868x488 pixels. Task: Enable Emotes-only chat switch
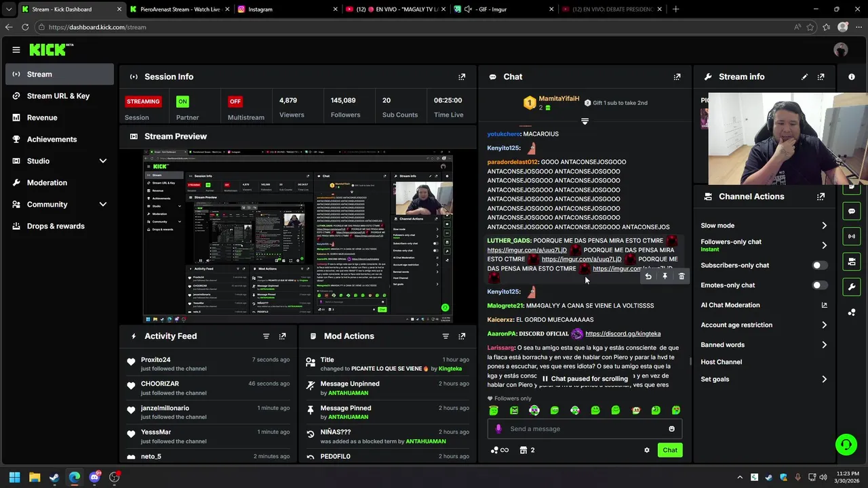pyautogui.click(x=819, y=285)
